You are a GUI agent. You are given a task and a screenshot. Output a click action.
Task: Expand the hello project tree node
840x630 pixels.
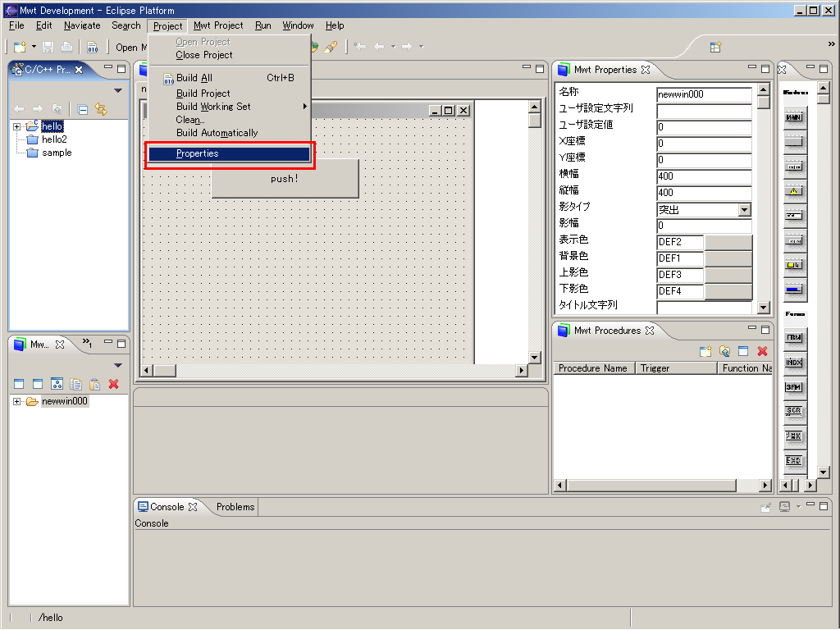[16, 126]
